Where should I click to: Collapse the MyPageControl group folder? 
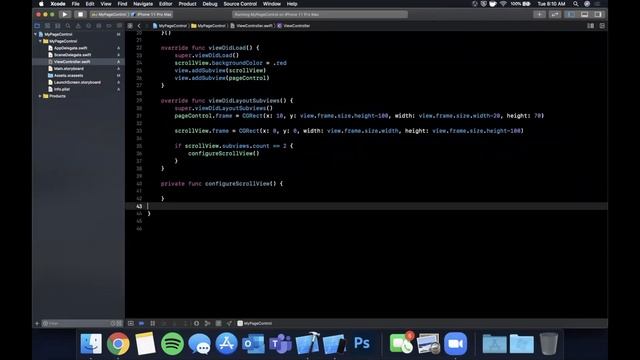tap(40, 41)
